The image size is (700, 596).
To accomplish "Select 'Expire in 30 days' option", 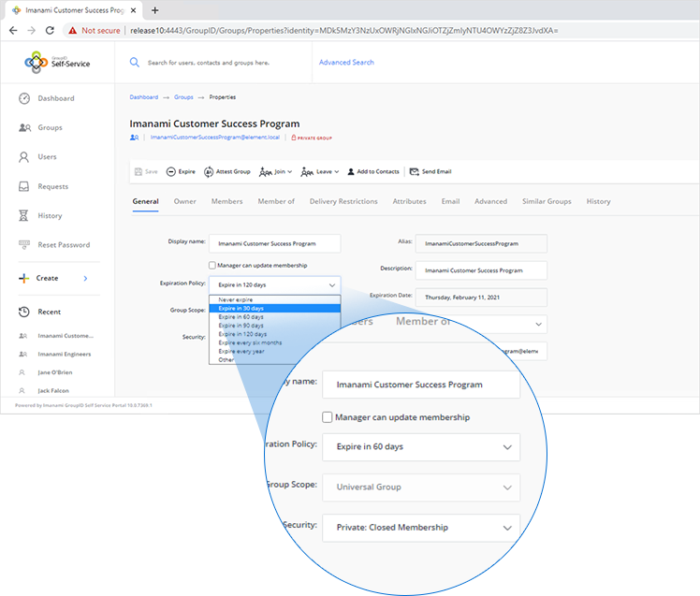I will [241, 308].
